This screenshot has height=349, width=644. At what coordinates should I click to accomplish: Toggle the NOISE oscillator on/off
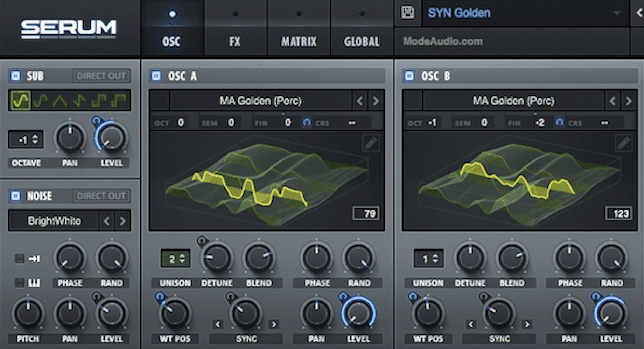[15, 196]
